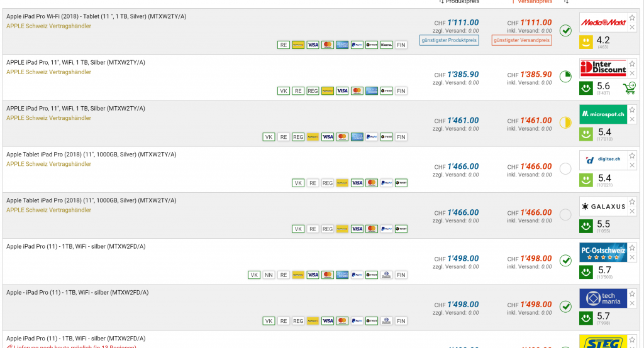This screenshot has height=348, width=644.
Task: Open the microspot.ch shop logo
Action: pos(603,114)
